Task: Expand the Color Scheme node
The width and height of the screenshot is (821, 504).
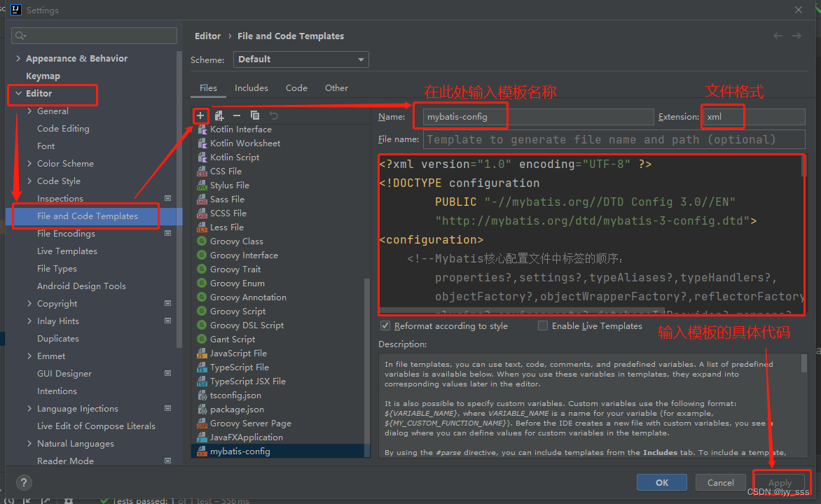Action: pyautogui.click(x=29, y=163)
